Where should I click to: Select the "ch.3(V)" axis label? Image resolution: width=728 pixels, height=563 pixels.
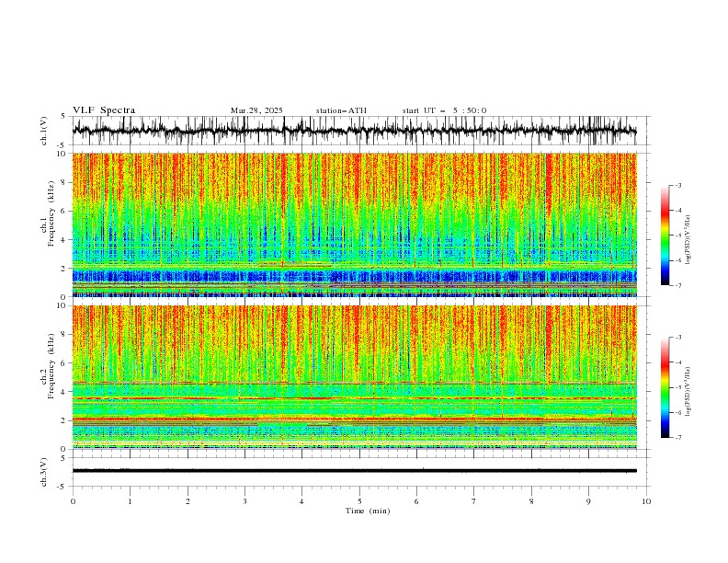point(44,472)
